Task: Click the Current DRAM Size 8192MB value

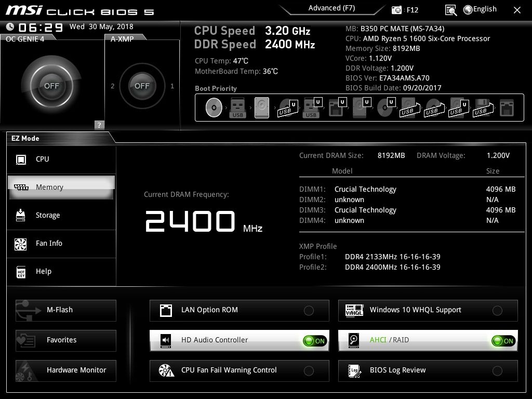Action: click(391, 155)
